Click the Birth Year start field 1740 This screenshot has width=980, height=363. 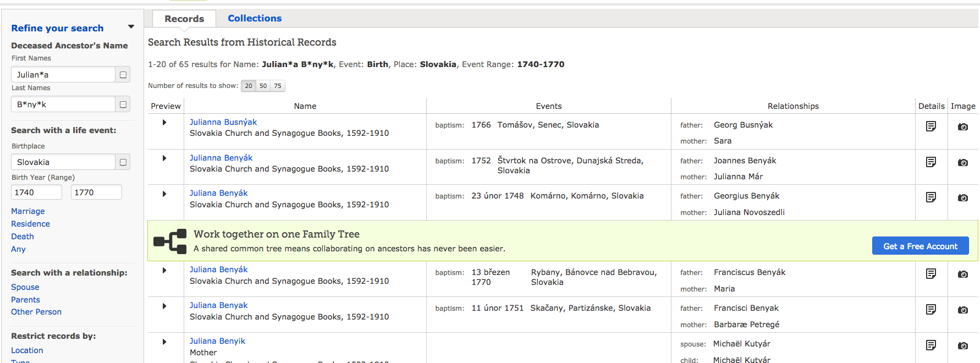point(36,193)
